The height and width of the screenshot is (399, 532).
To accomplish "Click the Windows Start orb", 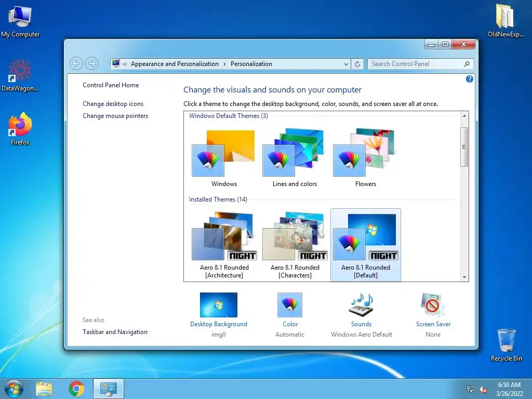I will (x=14, y=389).
